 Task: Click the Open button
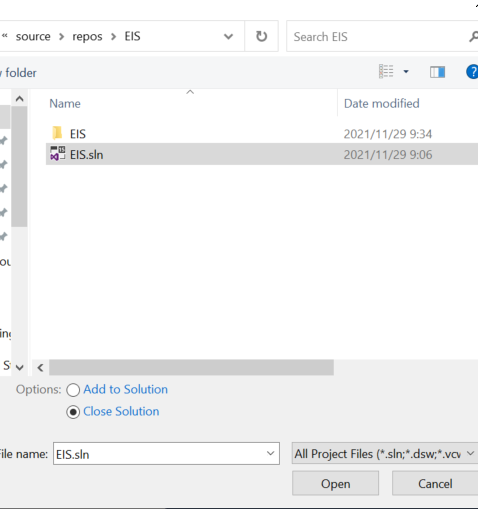pos(335,483)
